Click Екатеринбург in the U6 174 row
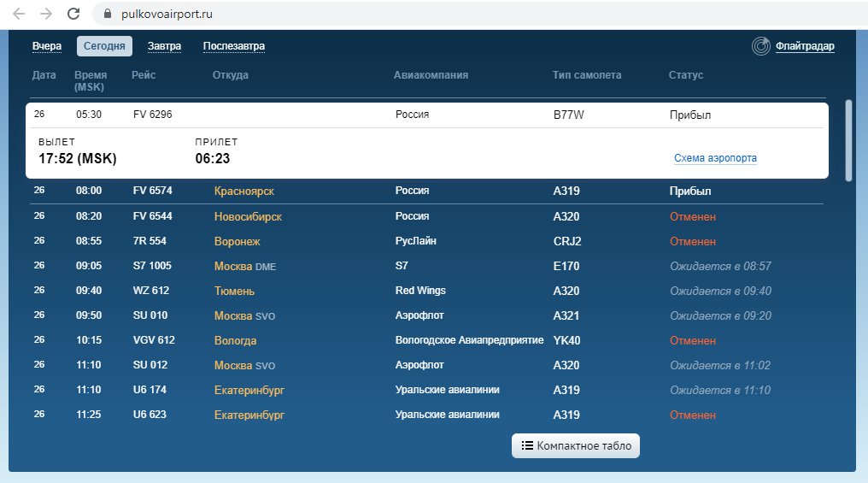 tap(249, 390)
